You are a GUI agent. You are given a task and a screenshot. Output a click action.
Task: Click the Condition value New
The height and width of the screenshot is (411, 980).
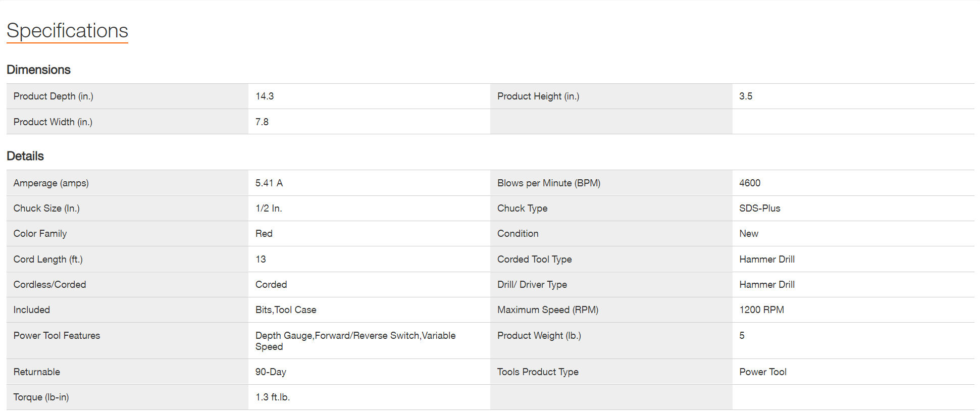[x=748, y=233]
